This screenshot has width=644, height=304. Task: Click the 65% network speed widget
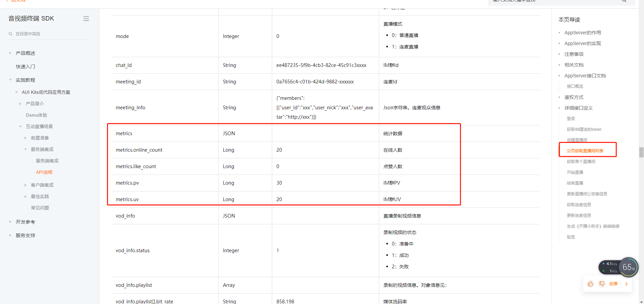628,267
